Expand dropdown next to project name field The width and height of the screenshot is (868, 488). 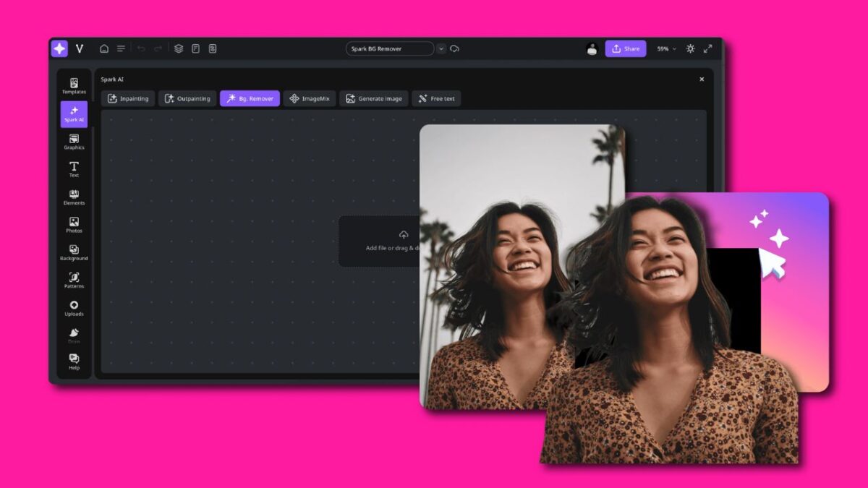[x=441, y=48]
